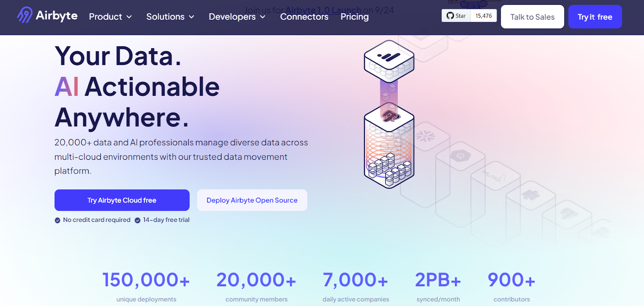
Task: Open the Product navigation menu
Action: point(110,17)
